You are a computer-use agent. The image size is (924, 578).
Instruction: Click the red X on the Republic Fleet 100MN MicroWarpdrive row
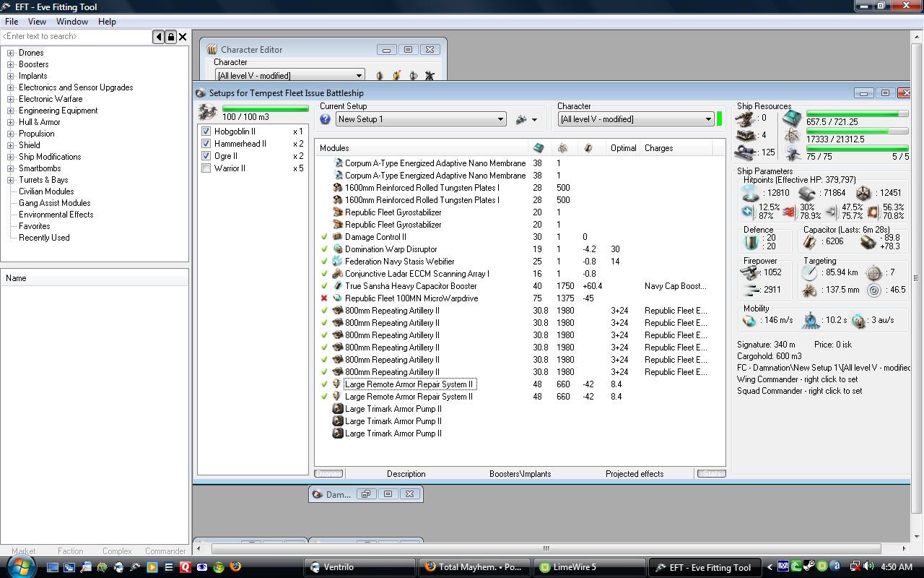324,298
